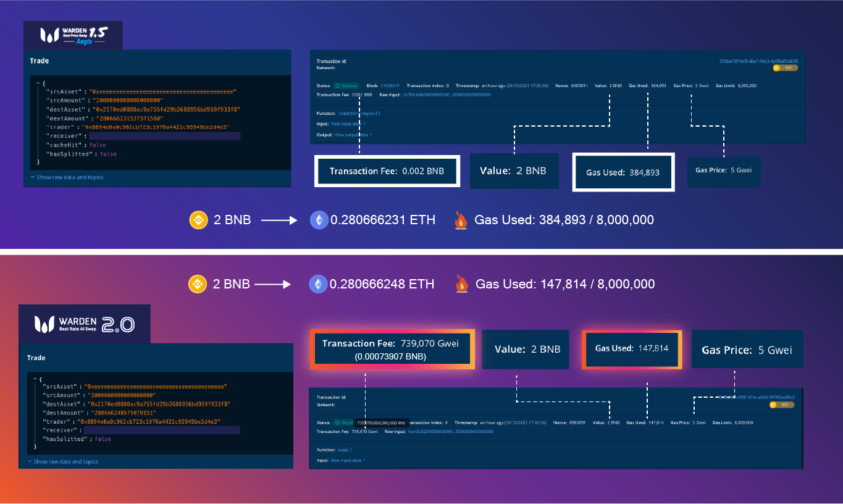
Task: Open transaction id link 37dbe70f
Action: tap(759, 61)
